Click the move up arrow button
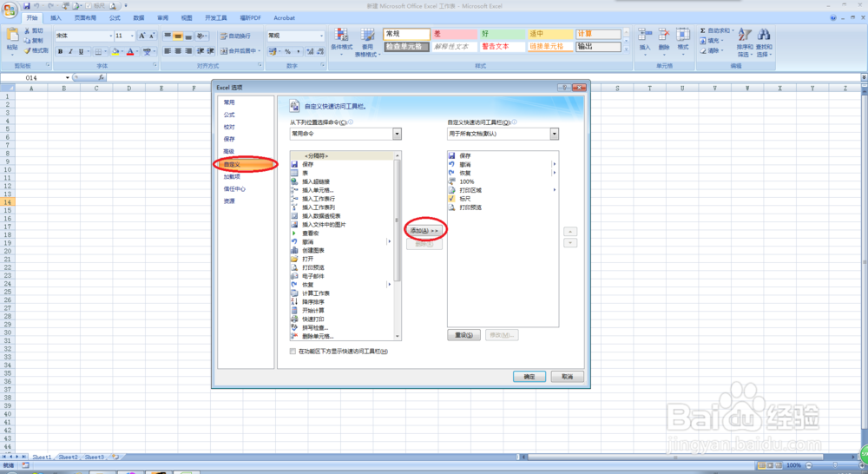 click(x=570, y=232)
